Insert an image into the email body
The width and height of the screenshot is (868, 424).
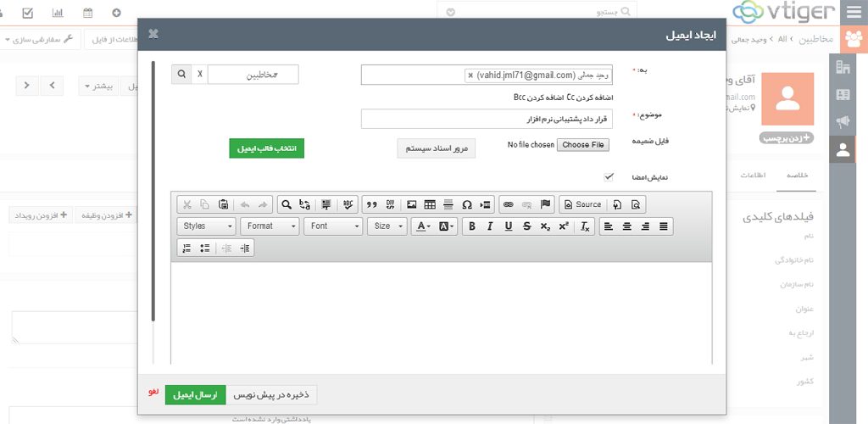click(x=412, y=204)
